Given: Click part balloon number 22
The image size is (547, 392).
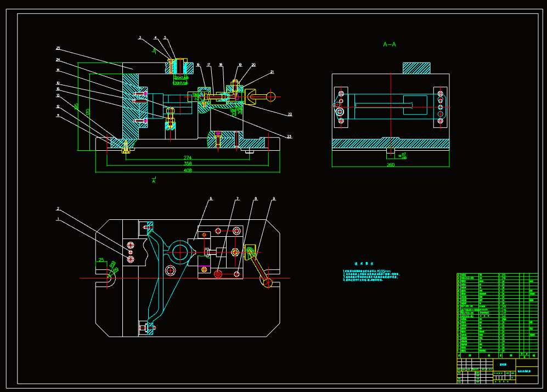Looking at the screenshot, I should point(290,115).
